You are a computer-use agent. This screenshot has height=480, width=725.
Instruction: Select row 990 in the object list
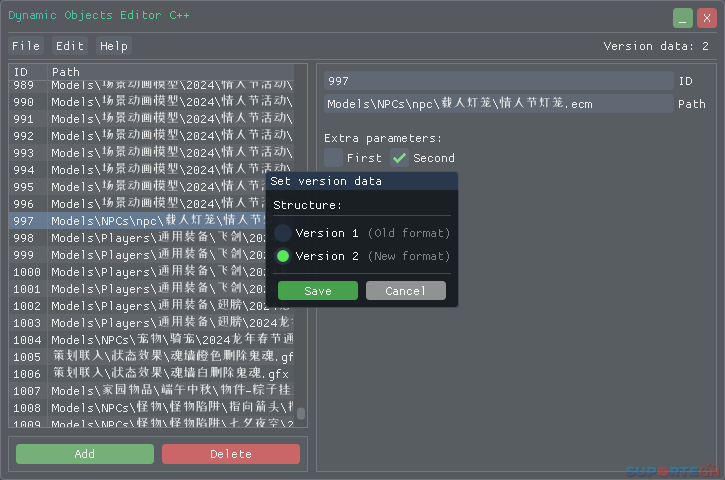(151, 102)
